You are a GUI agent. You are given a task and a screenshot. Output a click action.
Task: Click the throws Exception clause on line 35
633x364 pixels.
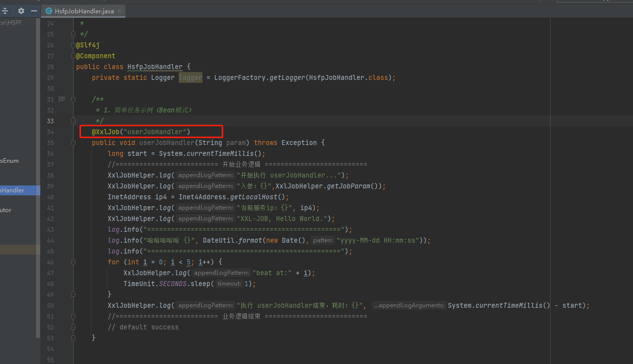point(285,143)
